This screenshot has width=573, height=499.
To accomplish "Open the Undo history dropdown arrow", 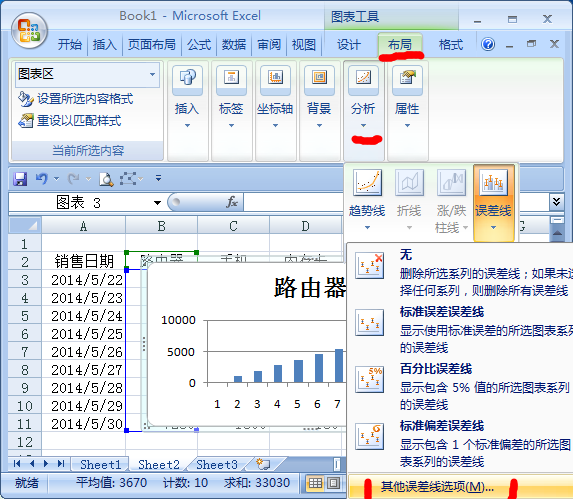I will coord(56,179).
